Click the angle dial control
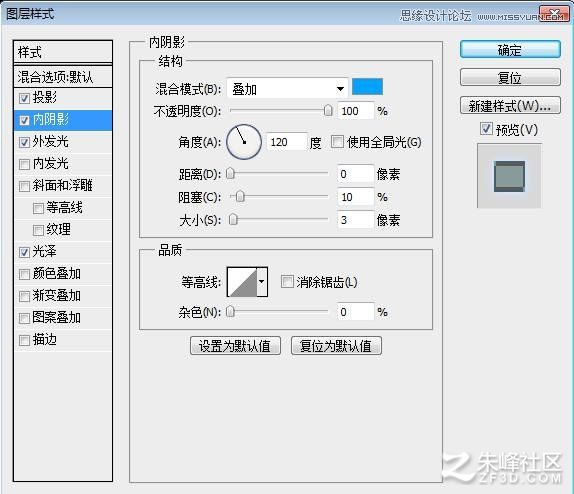574x494 pixels. click(x=244, y=142)
